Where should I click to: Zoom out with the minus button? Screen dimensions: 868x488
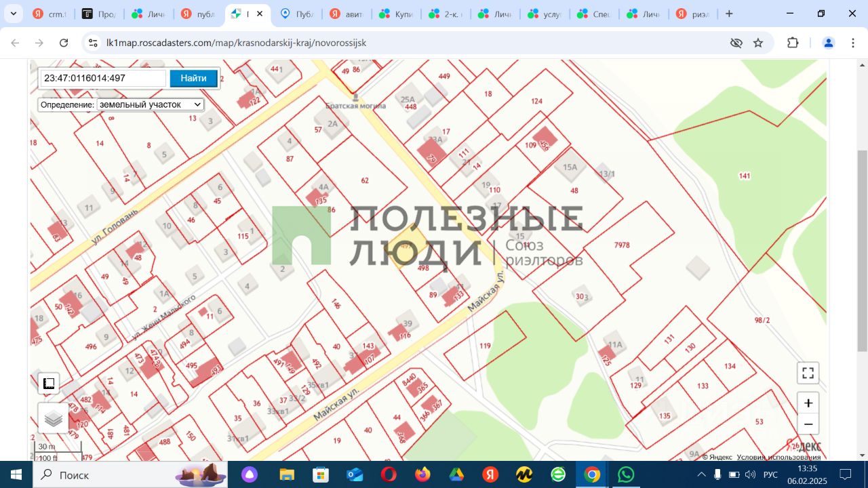[x=808, y=424]
